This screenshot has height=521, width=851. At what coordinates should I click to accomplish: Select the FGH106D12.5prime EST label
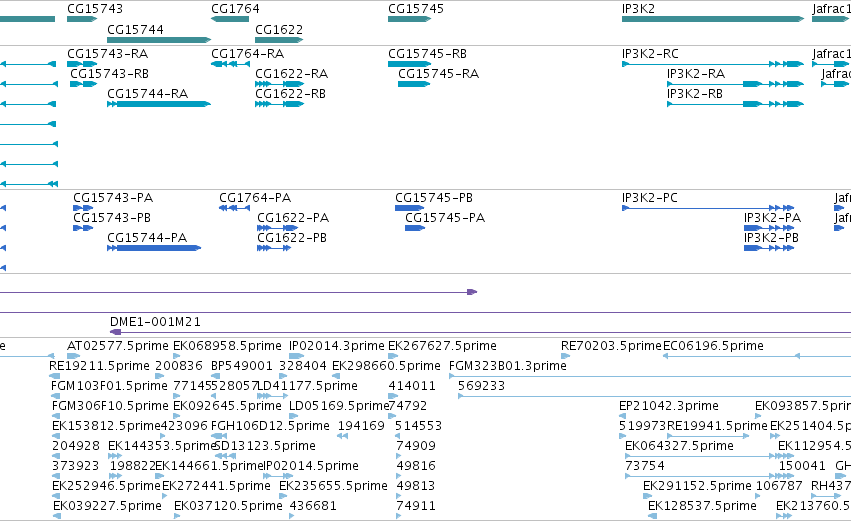click(270, 426)
